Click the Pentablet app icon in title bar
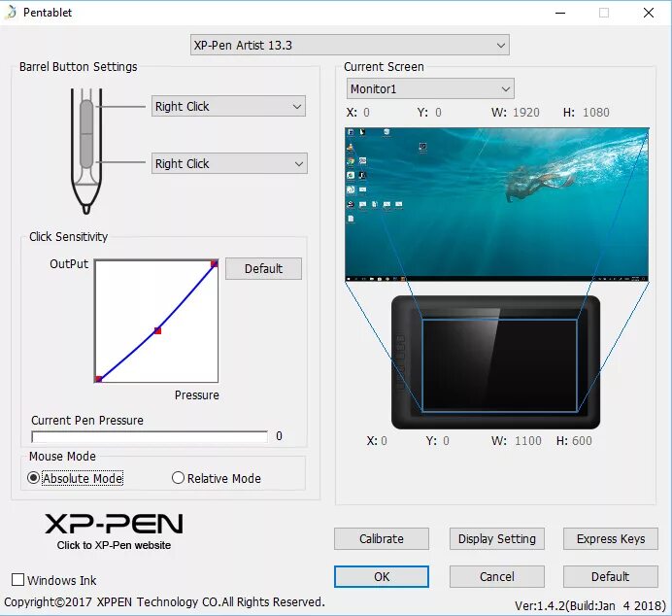672x616 pixels. pos(11,12)
